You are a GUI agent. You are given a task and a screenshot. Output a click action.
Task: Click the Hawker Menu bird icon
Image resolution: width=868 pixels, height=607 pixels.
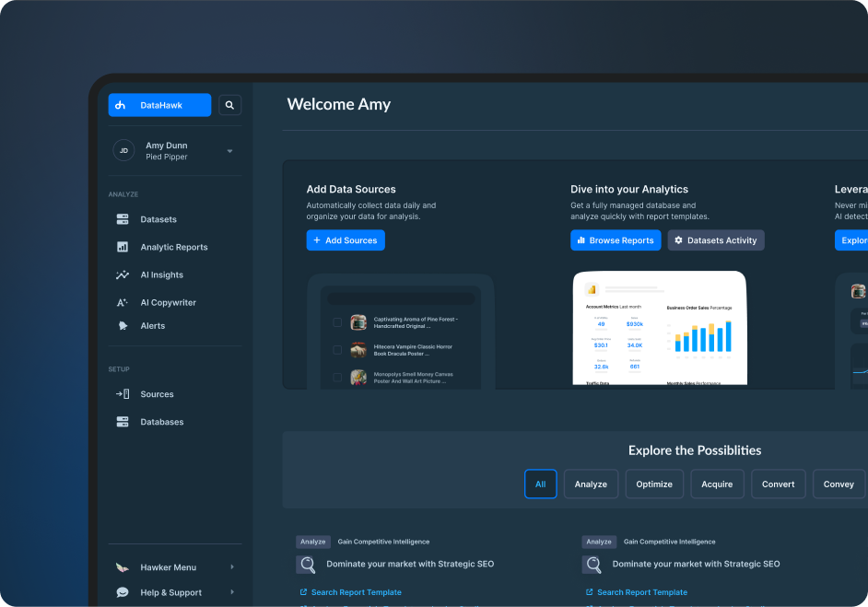pos(123,567)
